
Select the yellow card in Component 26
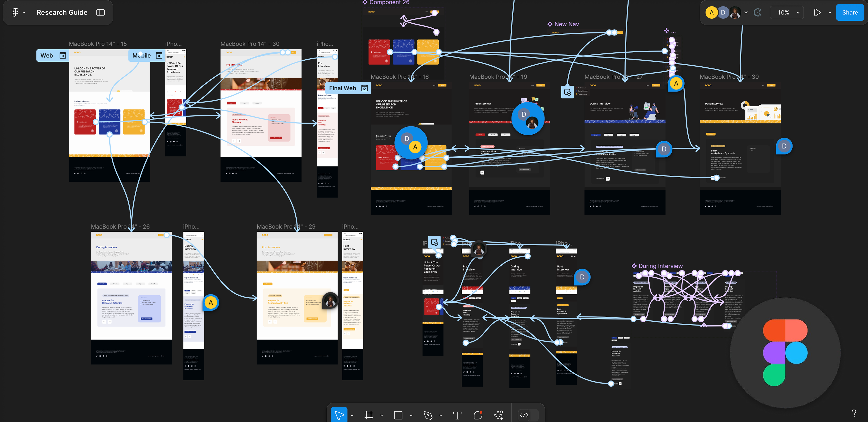coord(428,52)
